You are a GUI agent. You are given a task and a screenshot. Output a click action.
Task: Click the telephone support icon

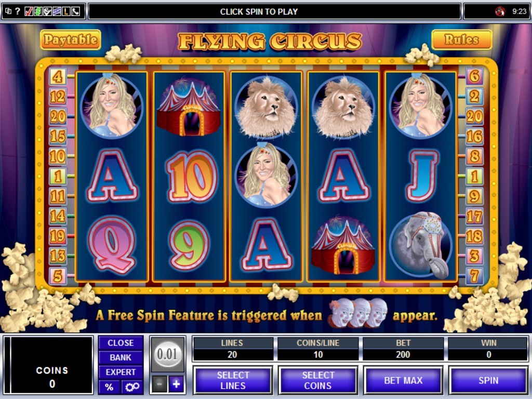75,11
